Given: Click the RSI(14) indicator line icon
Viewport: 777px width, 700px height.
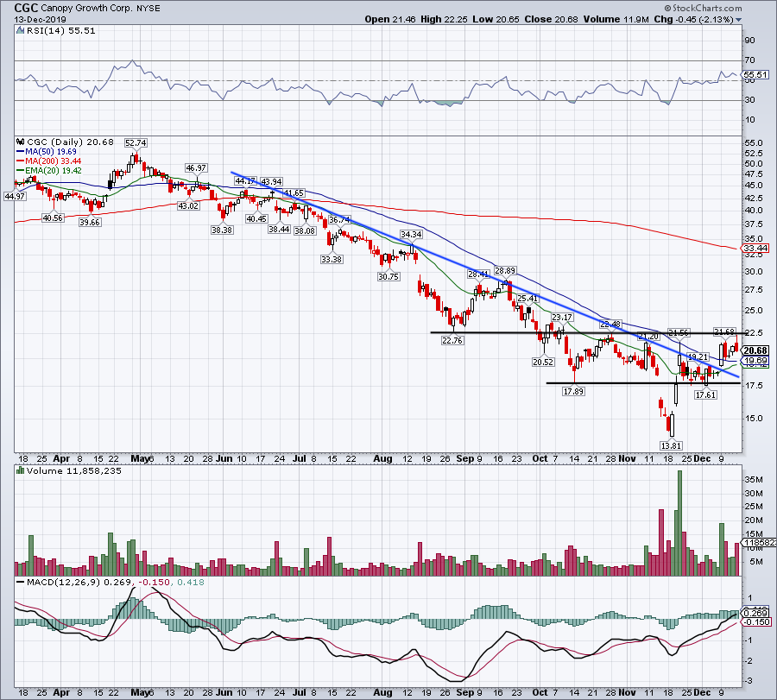Looking at the screenshot, I should click(x=20, y=31).
